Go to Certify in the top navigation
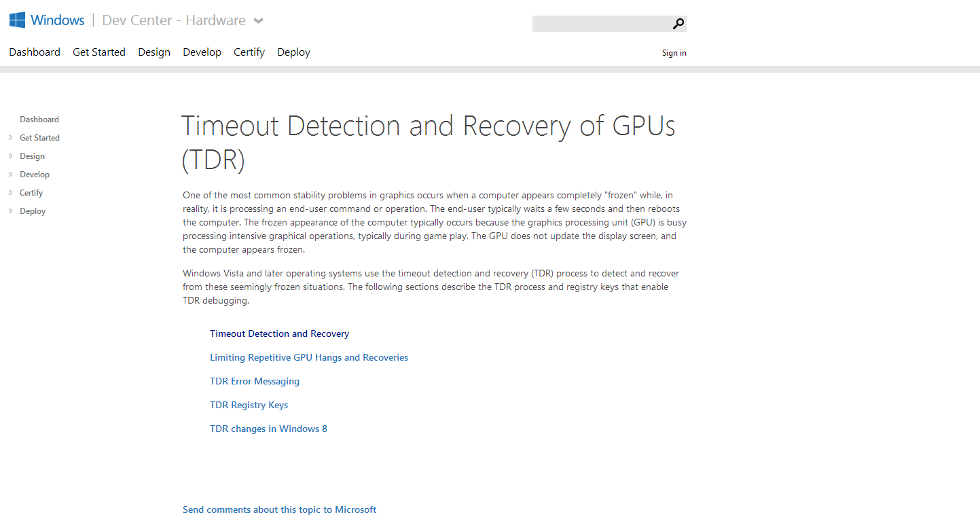The height and width of the screenshot is (523, 980). [249, 52]
